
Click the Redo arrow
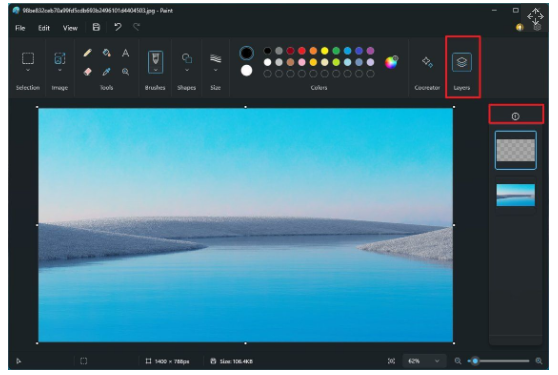[x=137, y=27]
